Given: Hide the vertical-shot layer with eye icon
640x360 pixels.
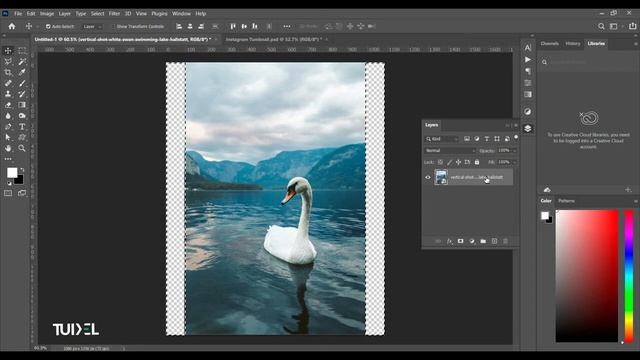Looking at the screenshot, I should tap(428, 178).
